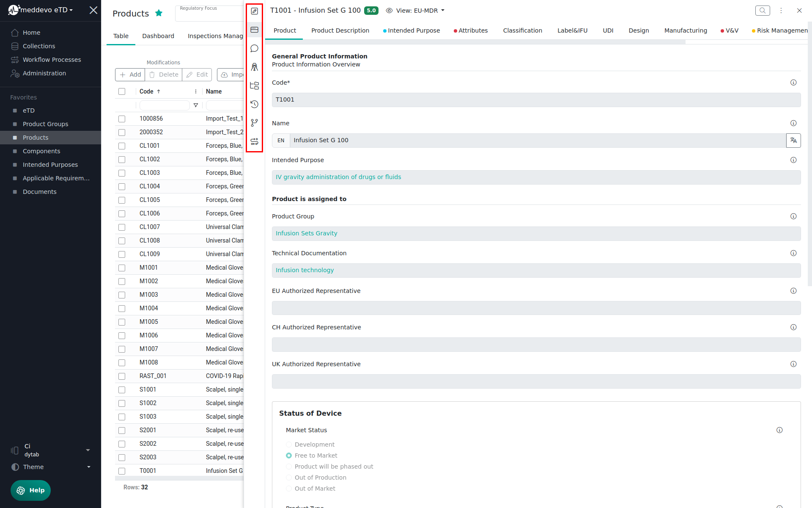
Task: Open the version history clock icon
Action: coord(254,104)
